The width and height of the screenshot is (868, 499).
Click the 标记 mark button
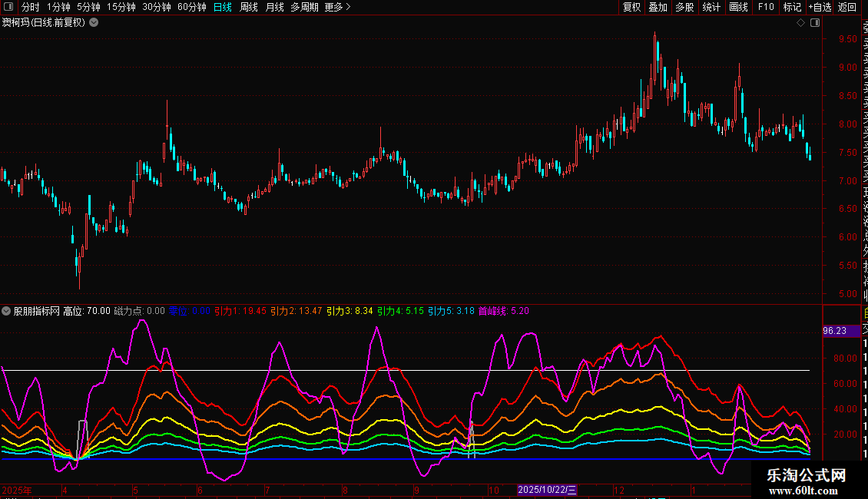tap(792, 7)
